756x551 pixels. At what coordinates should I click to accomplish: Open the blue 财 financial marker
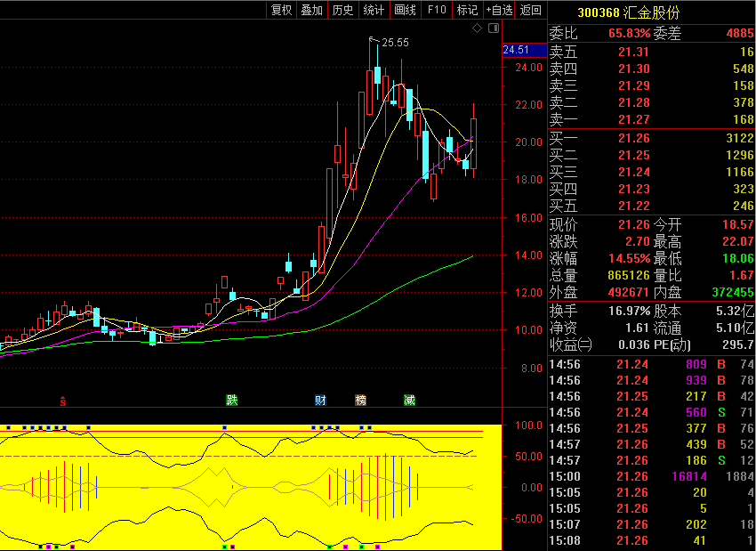(320, 400)
